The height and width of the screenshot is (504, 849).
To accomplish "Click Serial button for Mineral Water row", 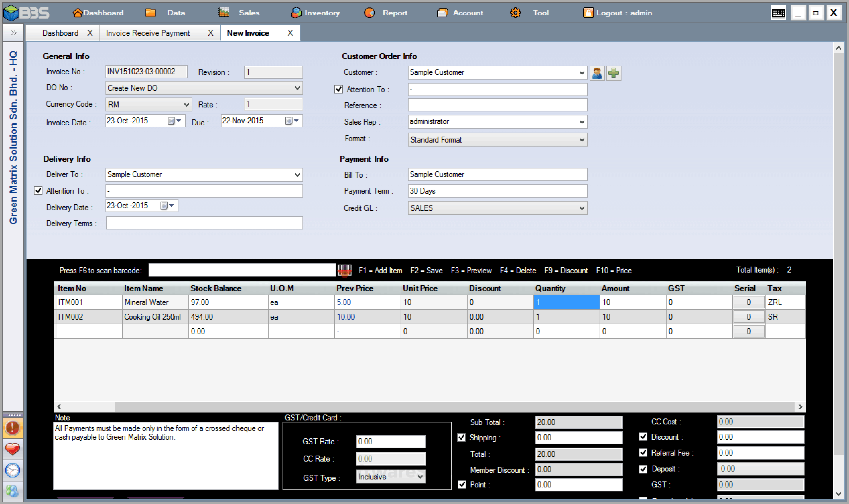I will [749, 302].
